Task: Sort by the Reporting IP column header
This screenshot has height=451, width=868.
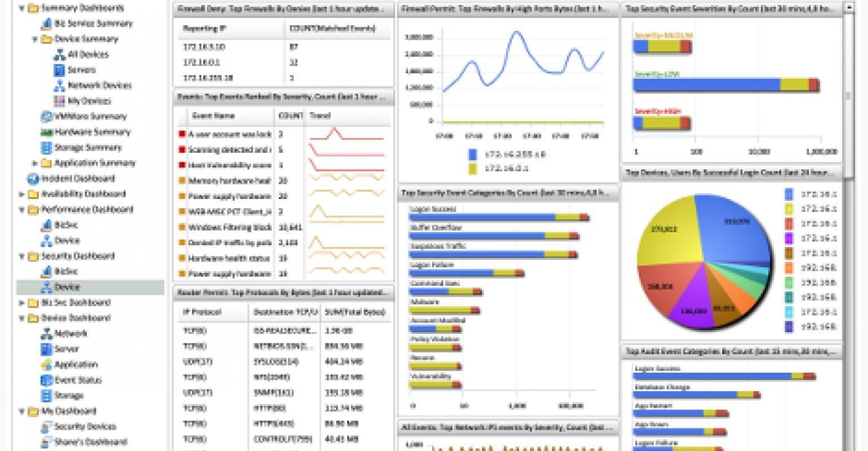Action: [x=231, y=28]
